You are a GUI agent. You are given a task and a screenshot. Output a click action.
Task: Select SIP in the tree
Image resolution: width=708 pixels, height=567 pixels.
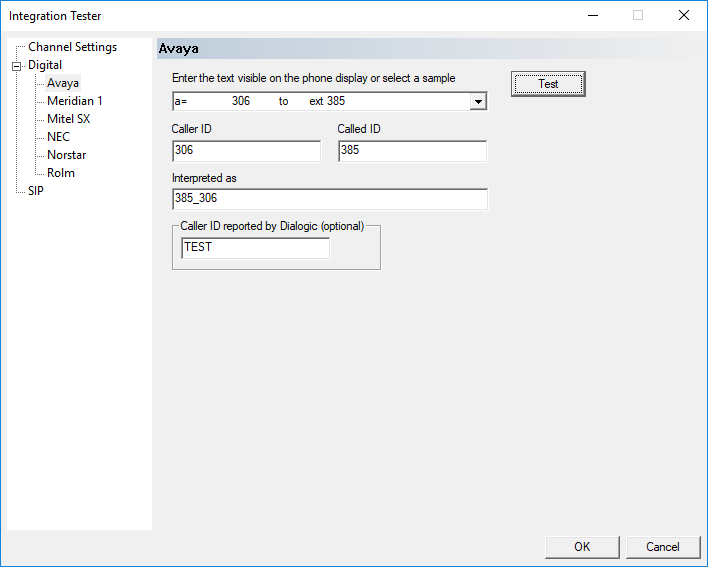pos(36,191)
